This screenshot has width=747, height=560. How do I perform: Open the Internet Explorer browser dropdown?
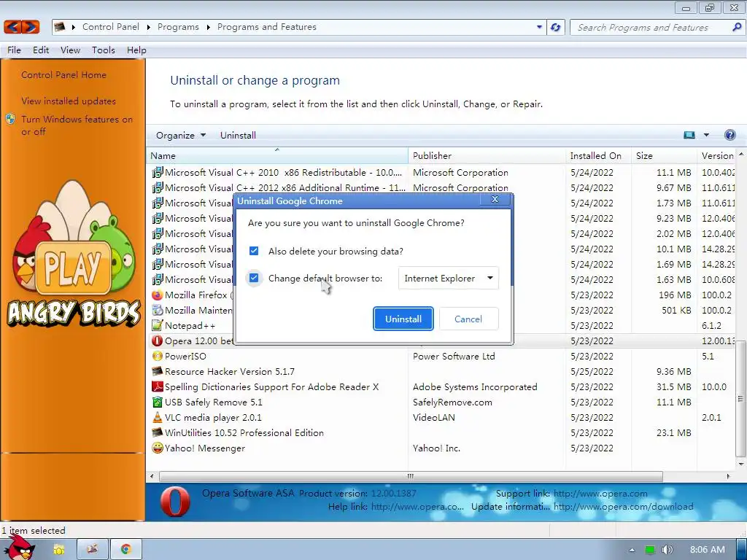pyautogui.click(x=449, y=278)
